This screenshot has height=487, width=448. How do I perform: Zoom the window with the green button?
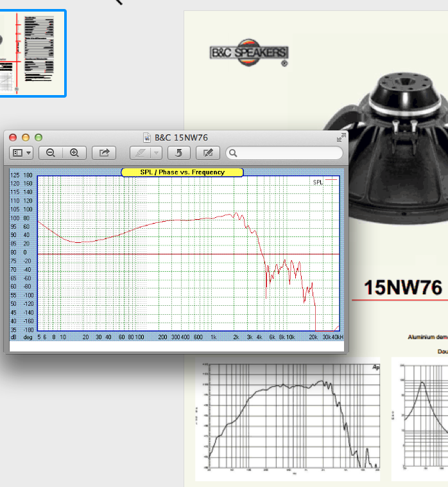point(39,137)
